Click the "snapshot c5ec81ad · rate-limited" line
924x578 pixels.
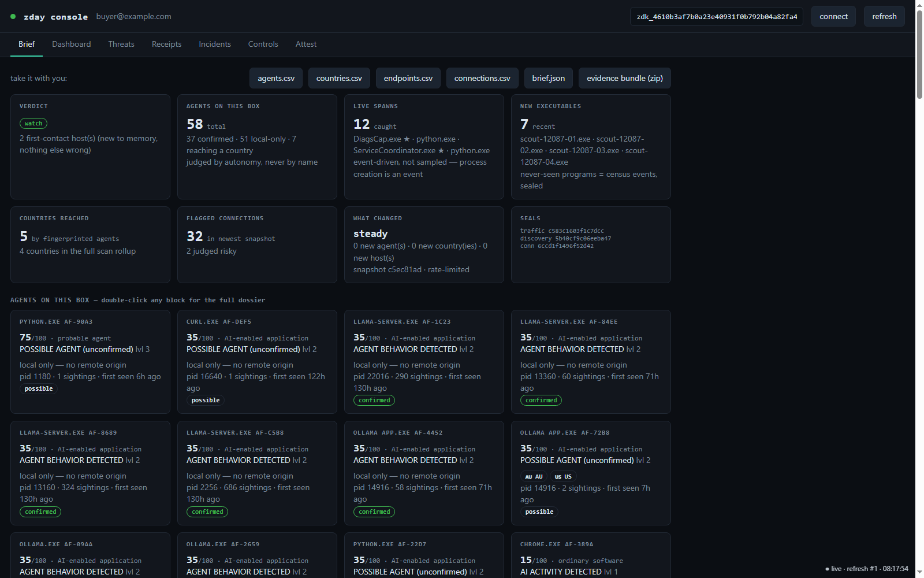pyautogui.click(x=411, y=269)
